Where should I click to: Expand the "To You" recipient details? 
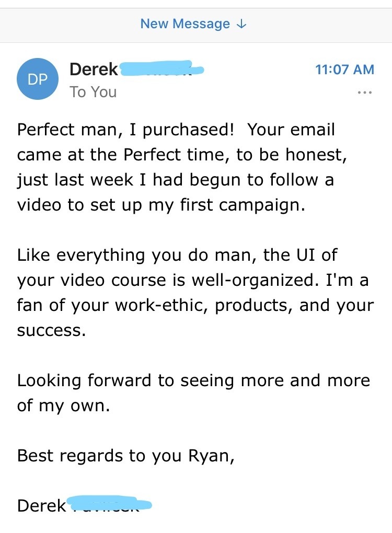[x=93, y=92]
